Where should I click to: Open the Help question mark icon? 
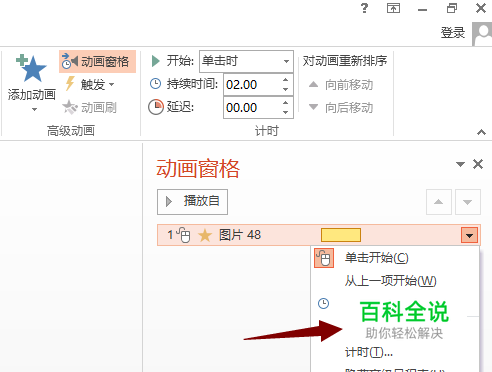(365, 8)
